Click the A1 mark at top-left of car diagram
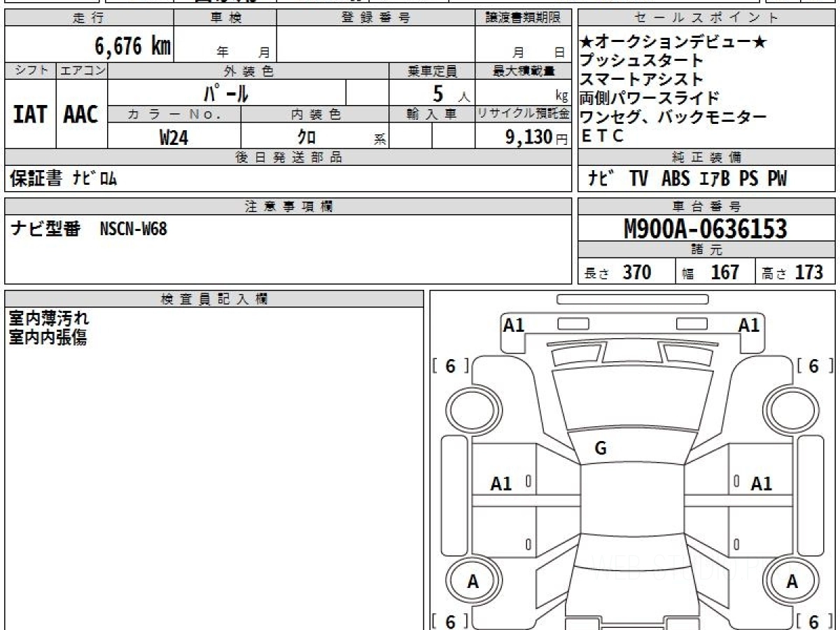 514,325
